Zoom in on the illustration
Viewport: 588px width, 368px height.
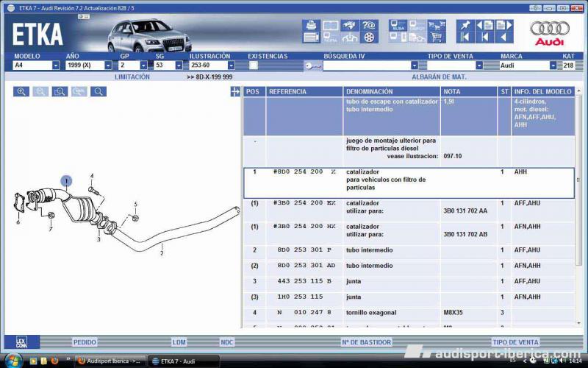(x=21, y=91)
